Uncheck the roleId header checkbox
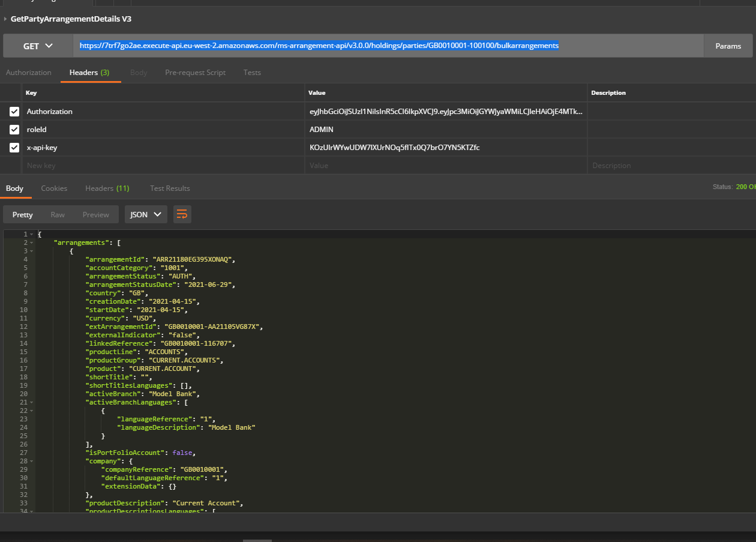Screen dimensions: 756x542 coord(14,130)
